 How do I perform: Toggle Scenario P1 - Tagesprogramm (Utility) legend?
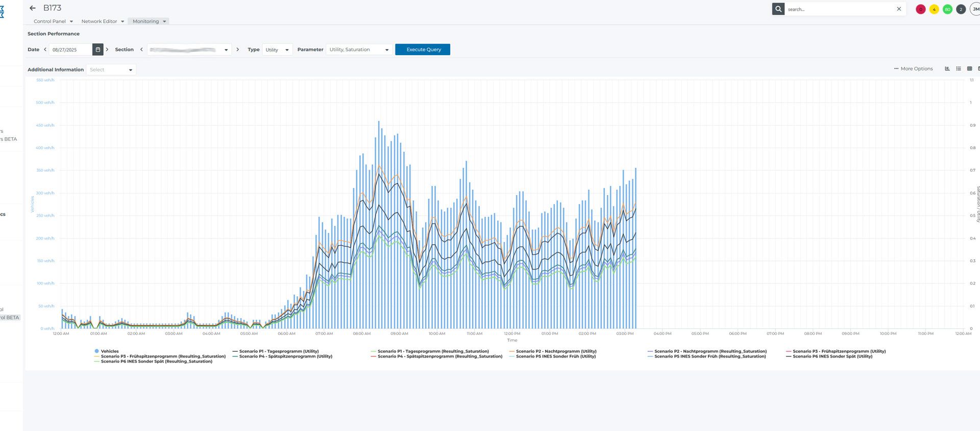[278, 351]
